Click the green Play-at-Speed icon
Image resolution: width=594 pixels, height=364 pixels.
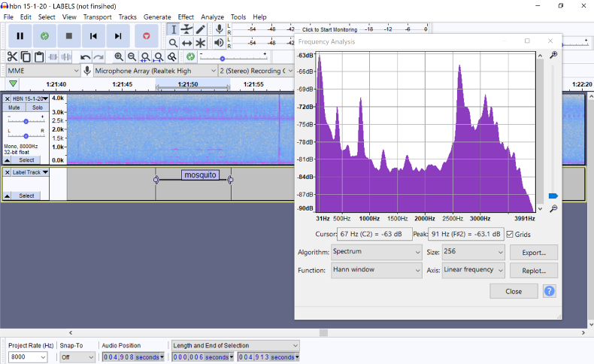pyautogui.click(x=190, y=57)
